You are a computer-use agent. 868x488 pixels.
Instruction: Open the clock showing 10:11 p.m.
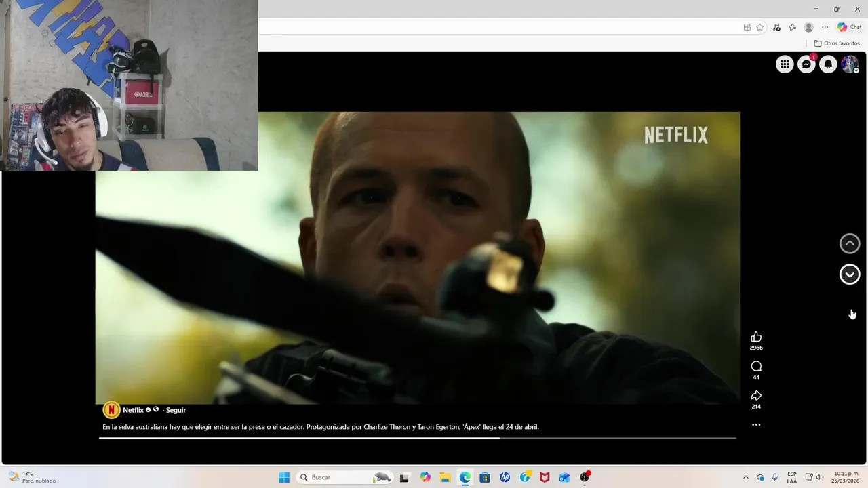tap(846, 477)
